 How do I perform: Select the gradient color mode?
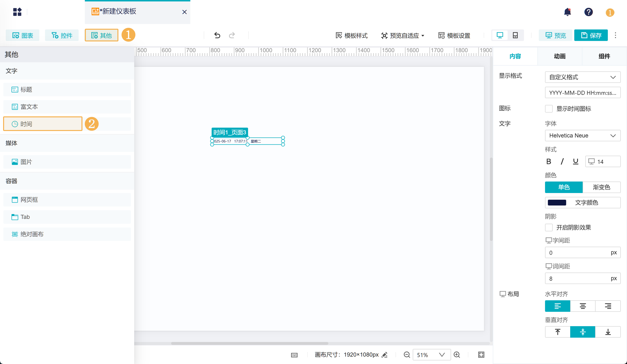(x=601, y=187)
